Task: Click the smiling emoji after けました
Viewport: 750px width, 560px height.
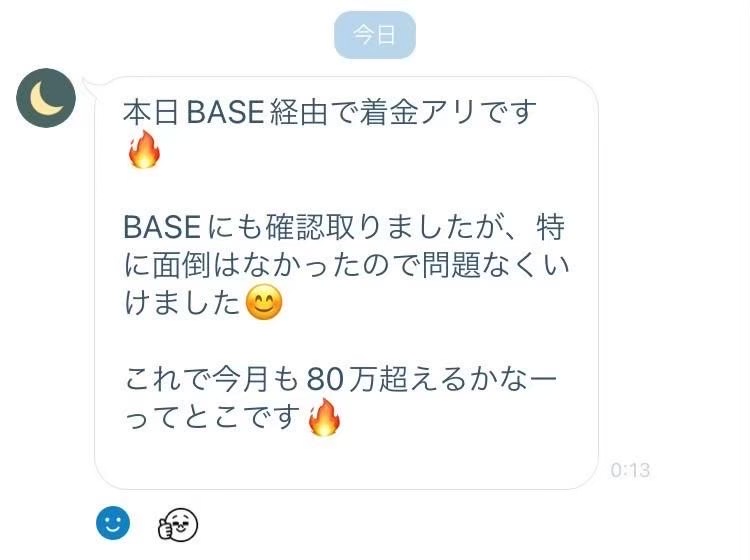Action: pos(264,302)
